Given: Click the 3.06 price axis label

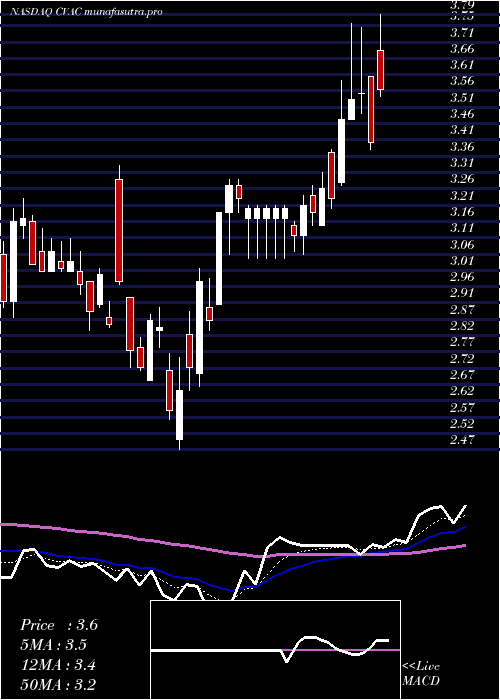Looking at the screenshot, I should tap(461, 244).
